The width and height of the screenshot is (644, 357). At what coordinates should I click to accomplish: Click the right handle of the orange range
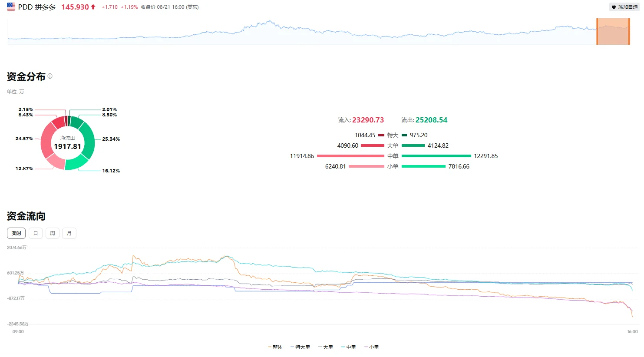point(629,31)
